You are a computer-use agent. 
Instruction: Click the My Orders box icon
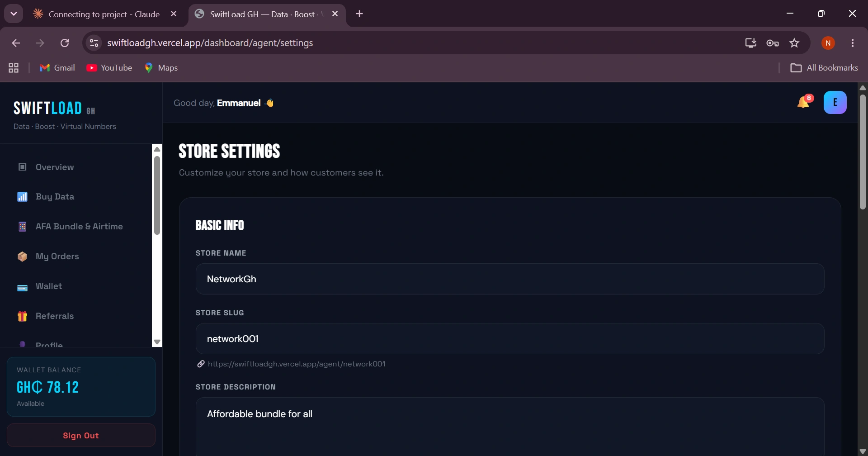tap(22, 256)
